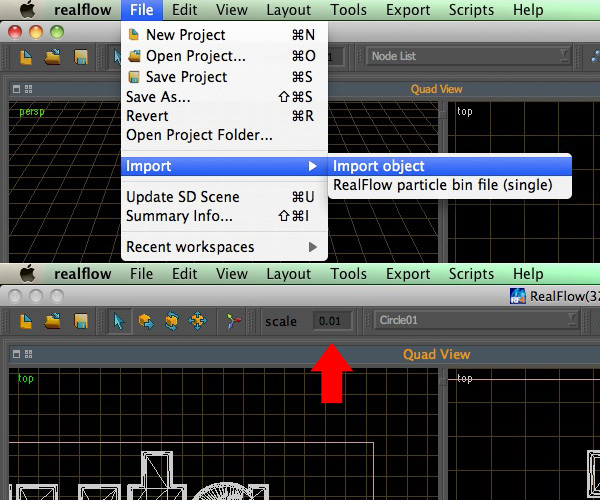Viewport: 600px width, 500px height.
Task: Open the Edit menu in top menu bar
Action: click(184, 10)
